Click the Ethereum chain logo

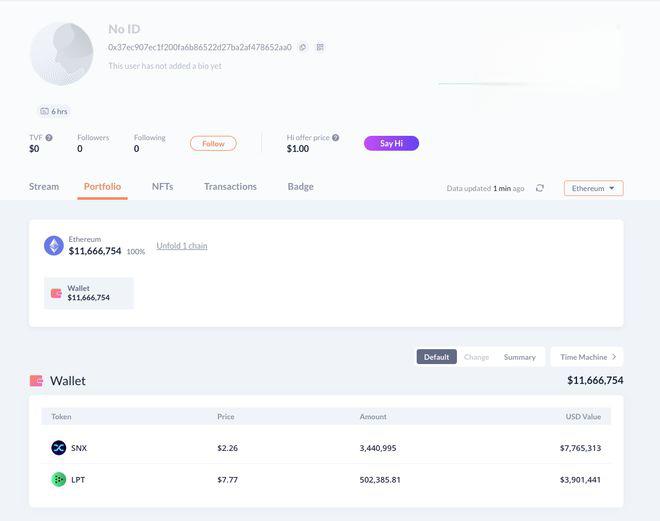tap(54, 245)
